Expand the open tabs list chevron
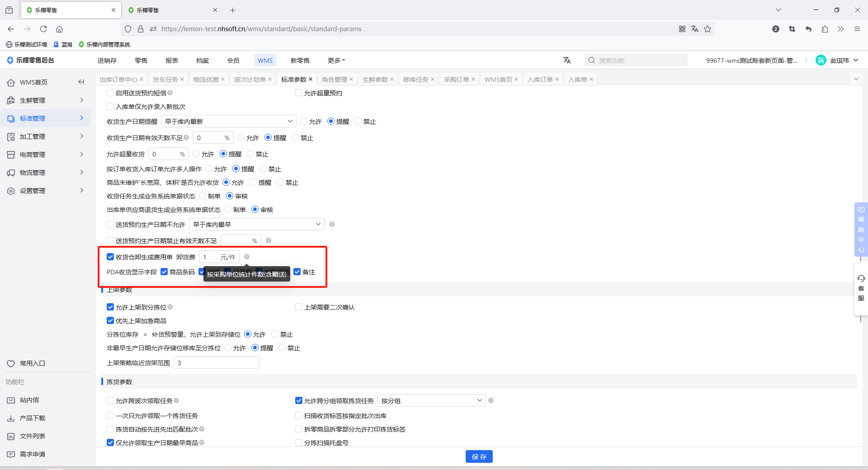868x470 pixels. [856, 79]
